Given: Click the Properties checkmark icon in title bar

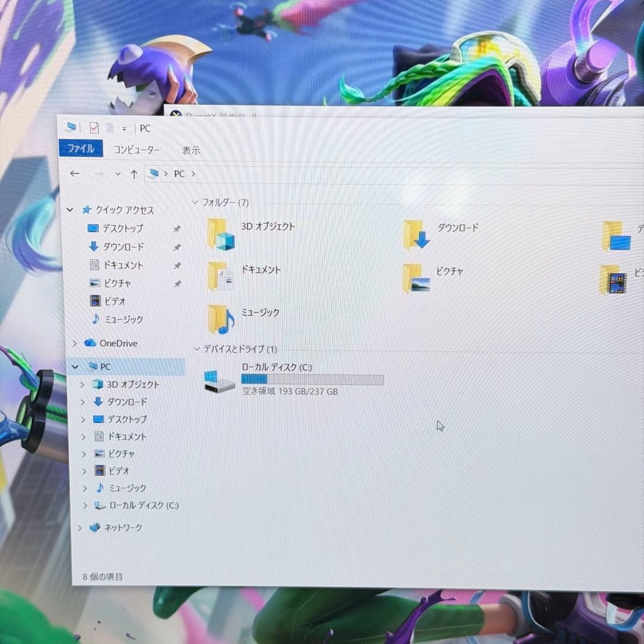Looking at the screenshot, I should (x=94, y=128).
